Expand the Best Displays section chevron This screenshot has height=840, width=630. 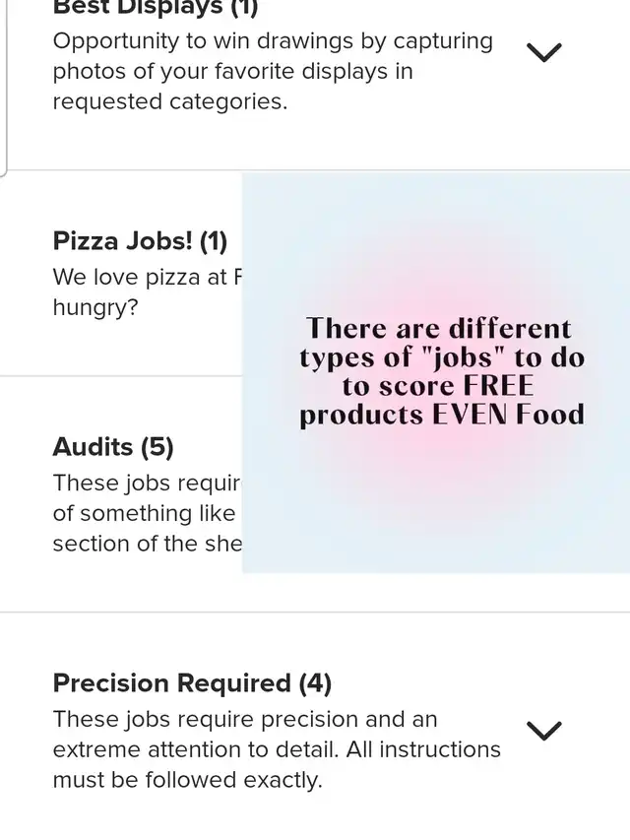(543, 52)
